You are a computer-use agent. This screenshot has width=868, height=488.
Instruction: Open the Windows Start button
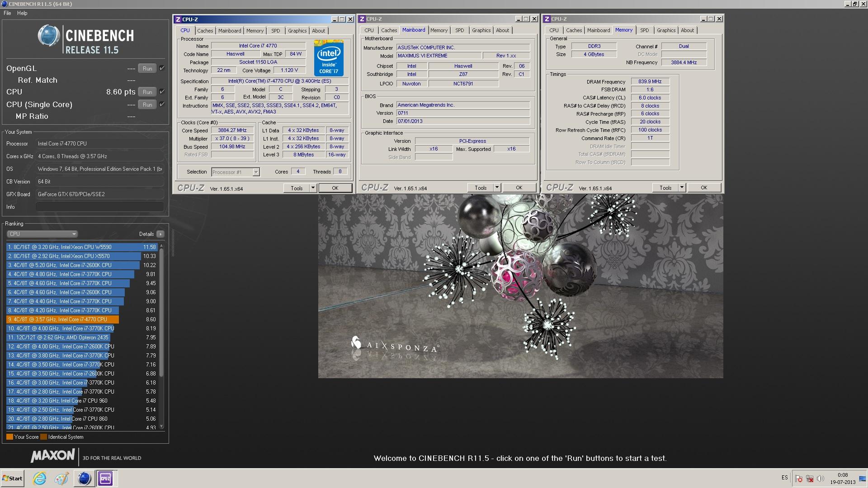(x=12, y=478)
